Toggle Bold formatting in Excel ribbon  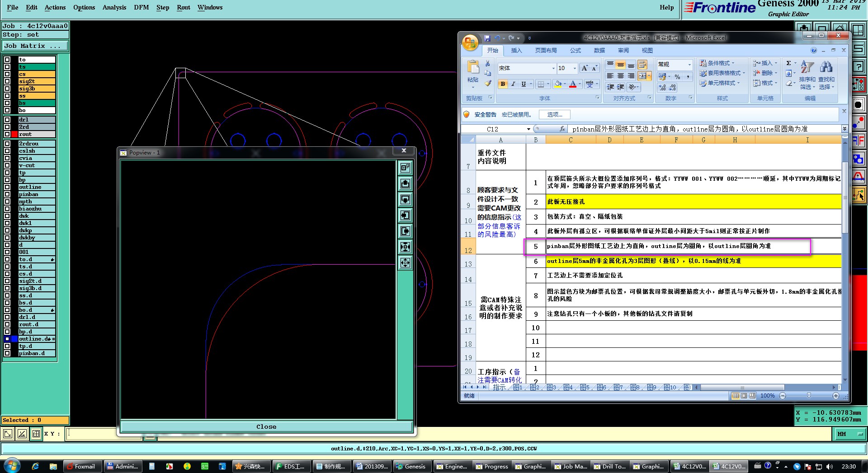(x=503, y=84)
